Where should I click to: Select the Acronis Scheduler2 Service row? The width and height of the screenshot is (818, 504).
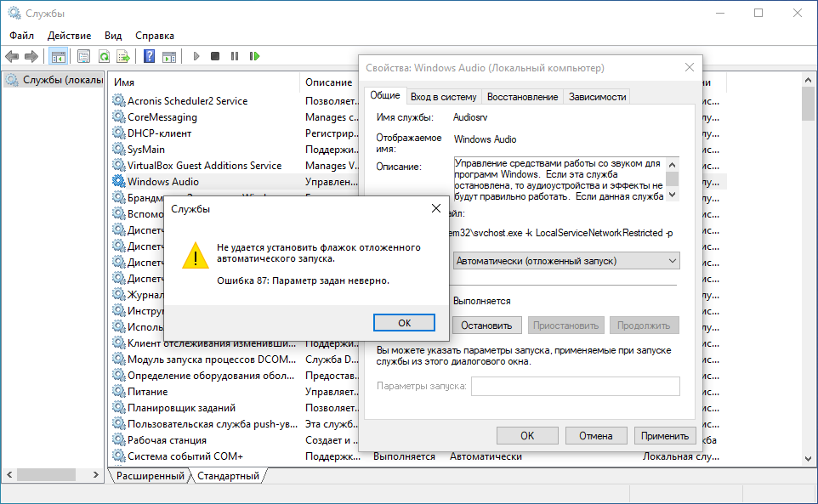coord(235,100)
